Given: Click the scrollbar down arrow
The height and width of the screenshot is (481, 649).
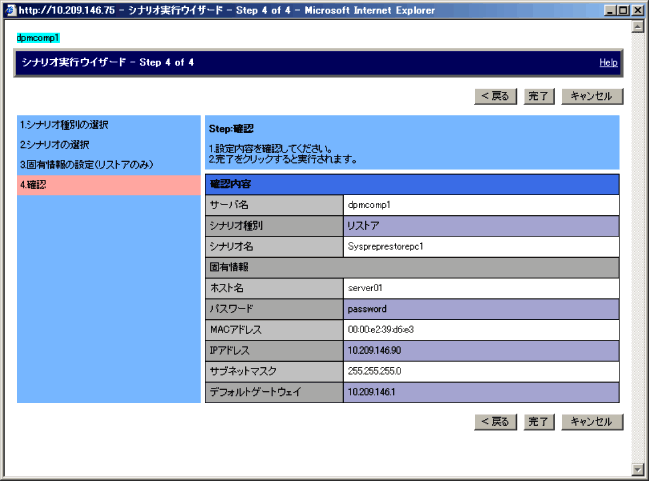Looking at the screenshot, I should coord(638,469).
